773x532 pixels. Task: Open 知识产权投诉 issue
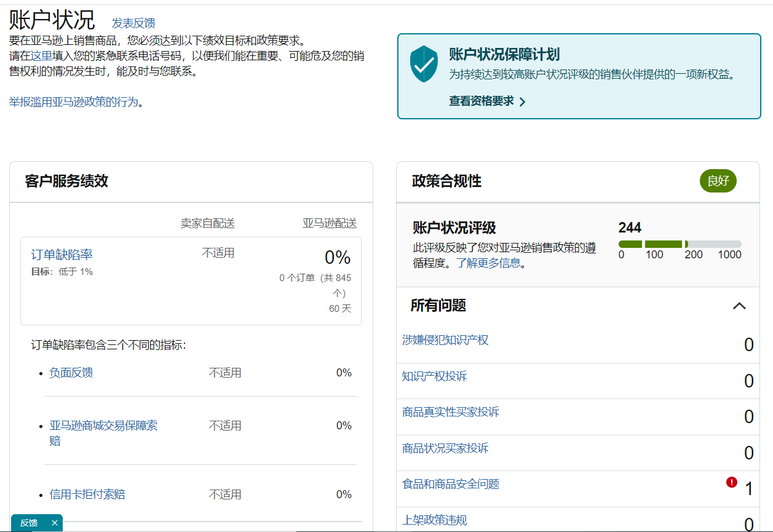click(x=434, y=376)
